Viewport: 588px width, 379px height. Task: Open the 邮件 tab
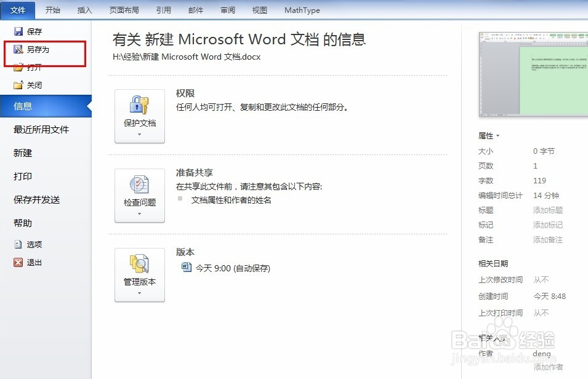196,10
